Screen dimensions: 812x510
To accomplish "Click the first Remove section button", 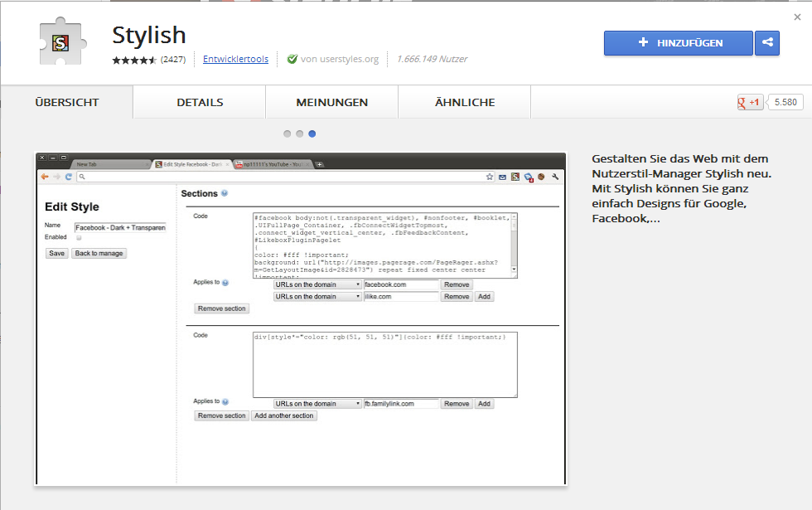I will pos(222,308).
